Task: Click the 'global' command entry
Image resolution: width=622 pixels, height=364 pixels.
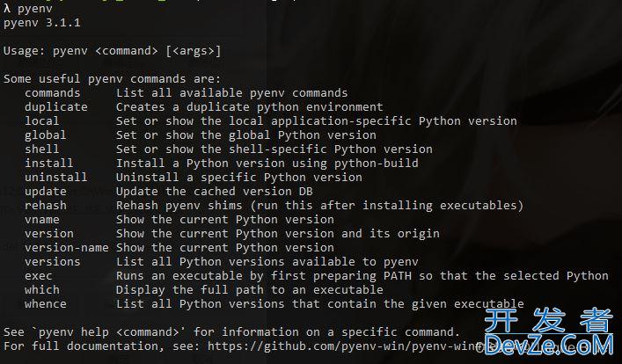Action: 45,135
